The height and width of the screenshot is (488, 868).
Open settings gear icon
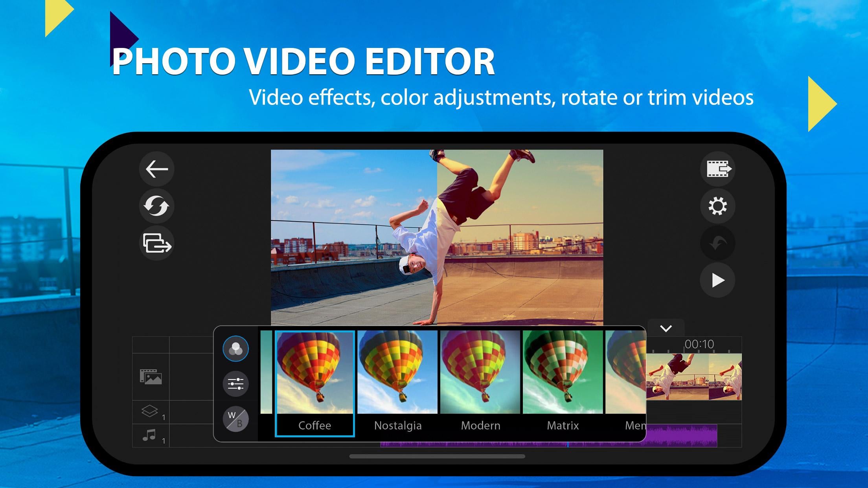(718, 206)
